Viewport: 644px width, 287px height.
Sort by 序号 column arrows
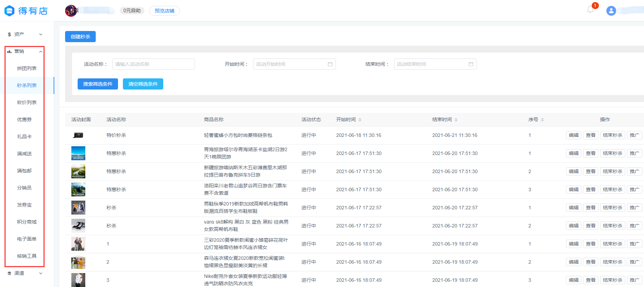pos(542,120)
